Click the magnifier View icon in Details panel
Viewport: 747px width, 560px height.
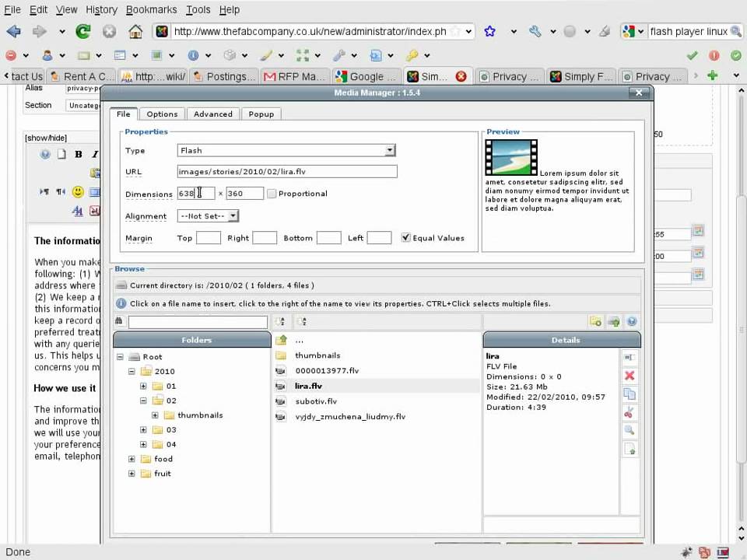[630, 430]
